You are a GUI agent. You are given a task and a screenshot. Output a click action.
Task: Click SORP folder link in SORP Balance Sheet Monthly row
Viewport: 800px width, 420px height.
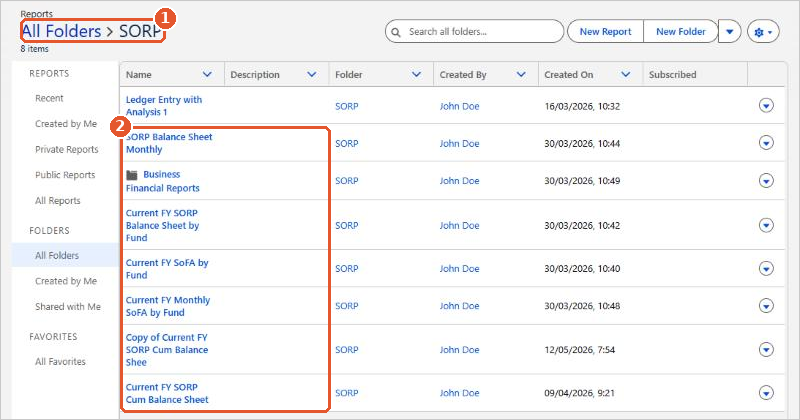(346, 143)
